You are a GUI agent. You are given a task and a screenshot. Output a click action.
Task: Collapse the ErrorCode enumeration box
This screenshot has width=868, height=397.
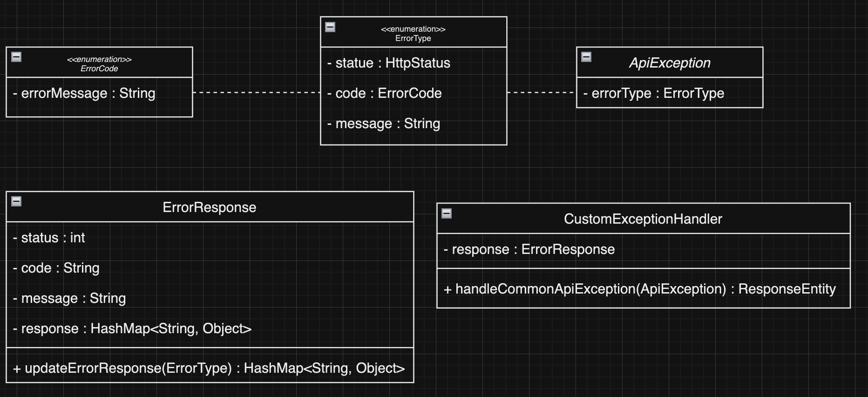[16, 57]
